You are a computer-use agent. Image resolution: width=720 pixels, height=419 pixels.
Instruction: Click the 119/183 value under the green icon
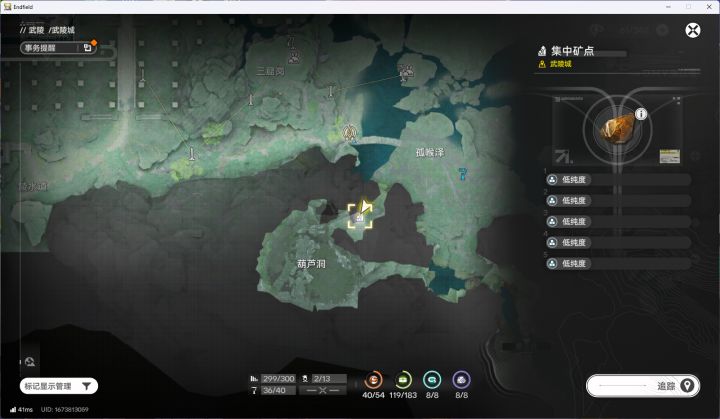[x=403, y=395]
